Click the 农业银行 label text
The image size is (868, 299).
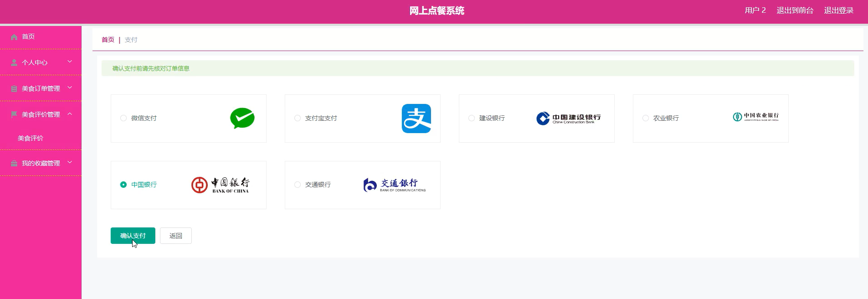(666, 118)
